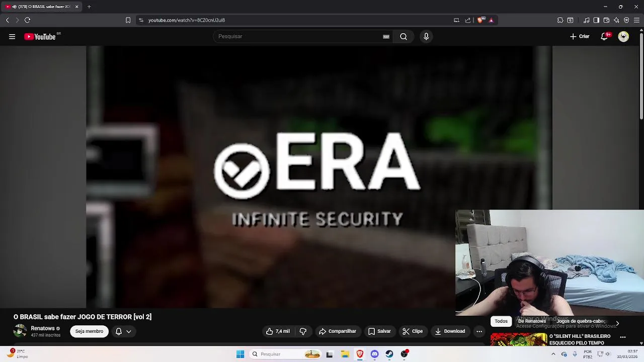The image size is (644, 362).
Task: Install or cast page icon in the address bar
Action: pyautogui.click(x=456, y=20)
